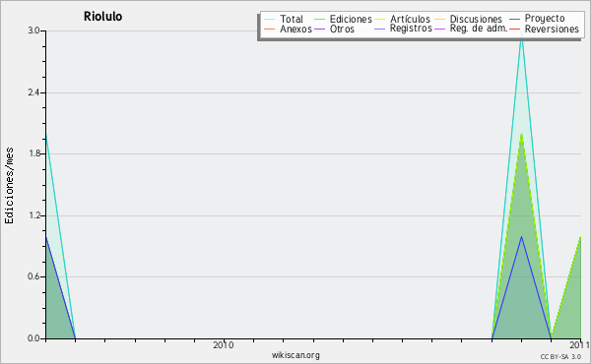Click the 0.6 y-axis value

tap(33, 277)
